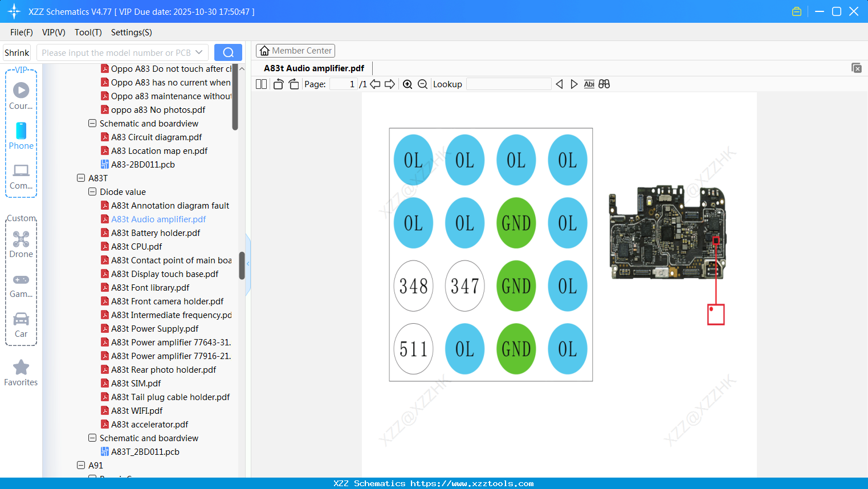This screenshot has height=489, width=868.
Task: Collapse the A91 tree node
Action: 81,465
